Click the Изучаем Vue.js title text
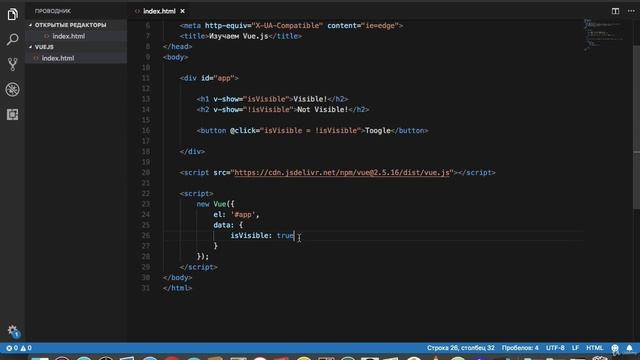This screenshot has height=360, width=640. click(239, 36)
